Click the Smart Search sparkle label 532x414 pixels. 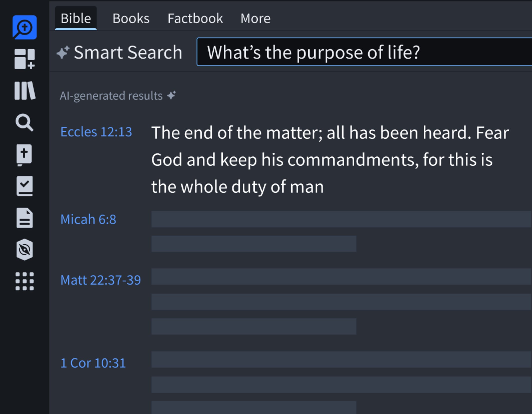click(119, 52)
